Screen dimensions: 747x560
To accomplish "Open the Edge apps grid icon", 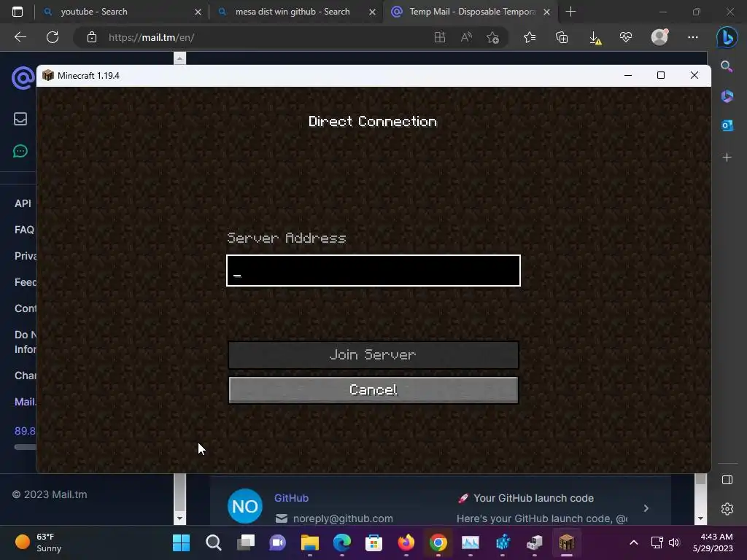I will [x=440, y=37].
